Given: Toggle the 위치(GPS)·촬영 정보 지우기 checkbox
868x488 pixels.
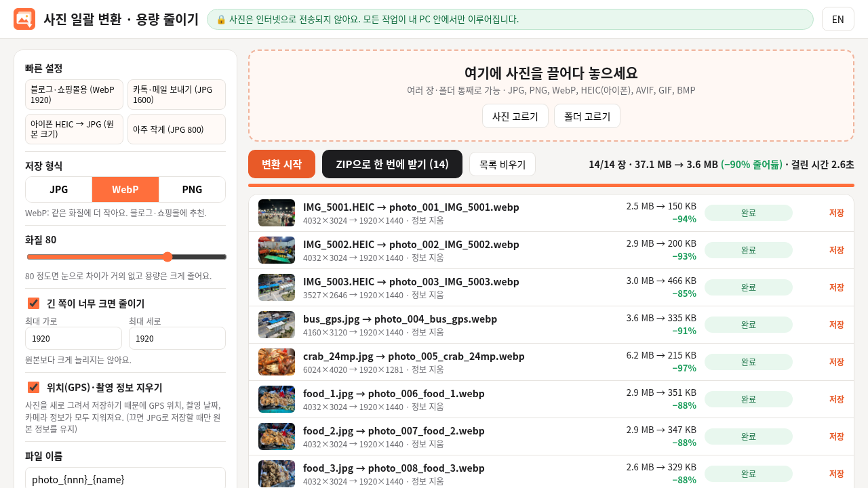Looking at the screenshot, I should tap(33, 387).
